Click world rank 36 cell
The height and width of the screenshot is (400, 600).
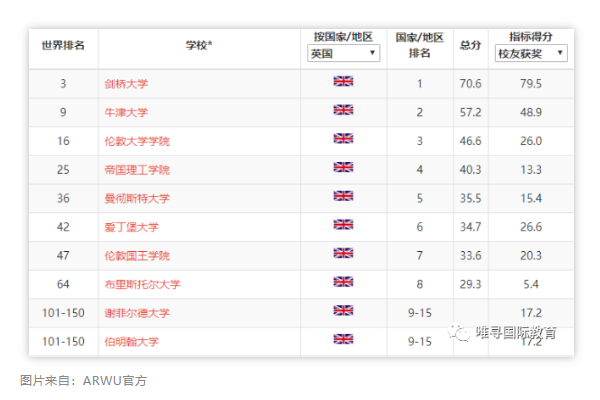63,199
